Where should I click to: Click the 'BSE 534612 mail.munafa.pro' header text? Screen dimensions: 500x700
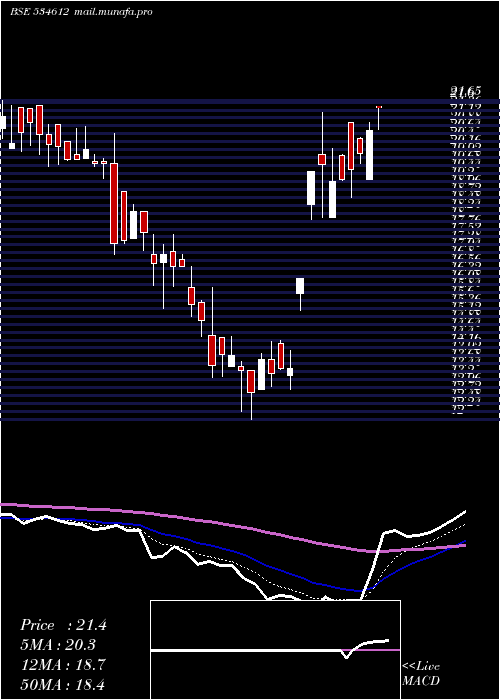[81, 12]
